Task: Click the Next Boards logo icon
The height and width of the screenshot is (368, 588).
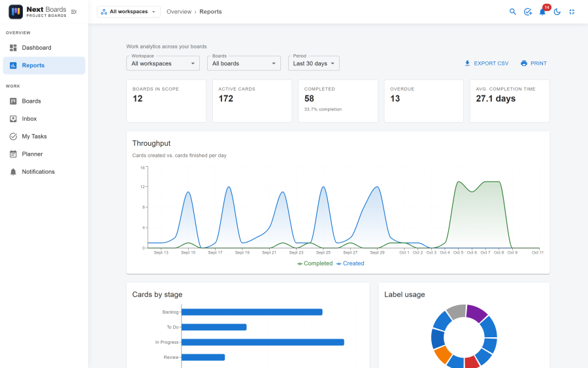Action: [x=16, y=12]
